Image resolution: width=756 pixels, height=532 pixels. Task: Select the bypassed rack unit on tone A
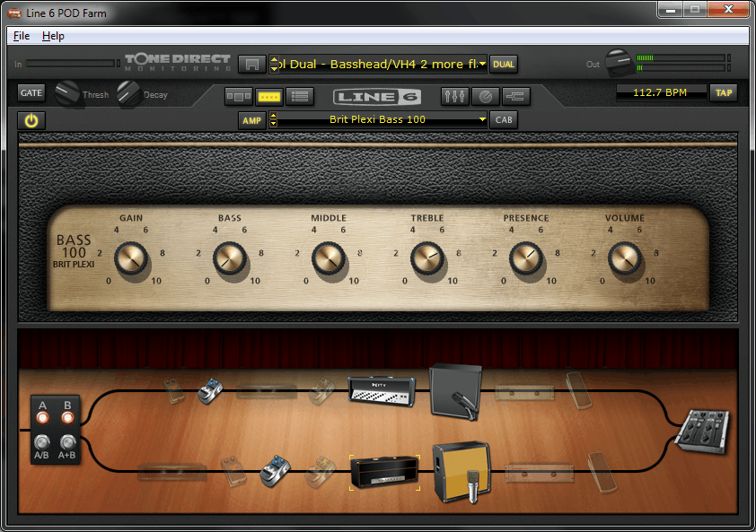click(266, 391)
